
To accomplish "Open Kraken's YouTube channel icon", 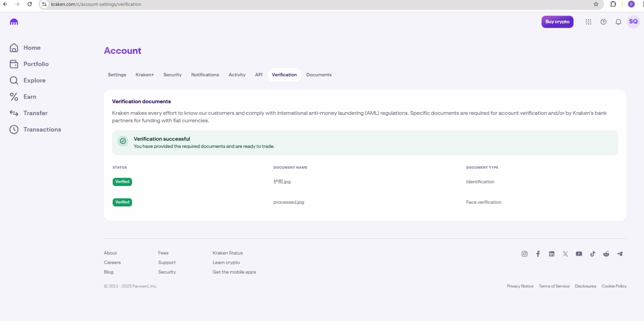I will click(579, 254).
